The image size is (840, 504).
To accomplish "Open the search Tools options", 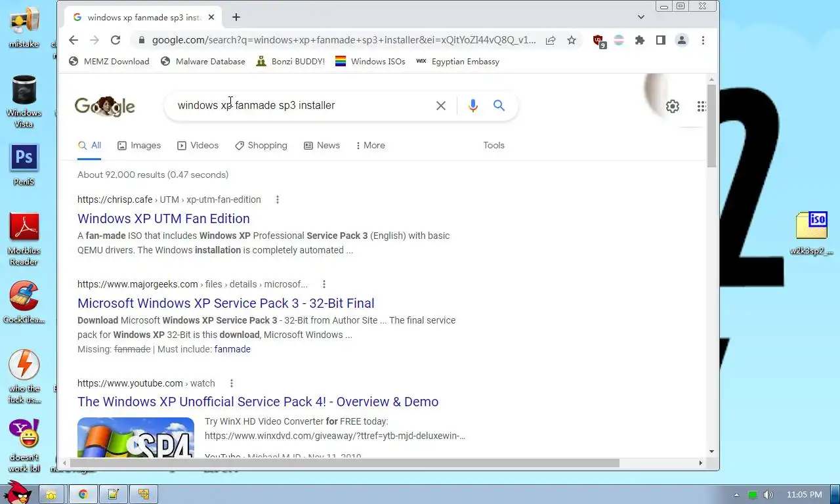I will point(493,146).
